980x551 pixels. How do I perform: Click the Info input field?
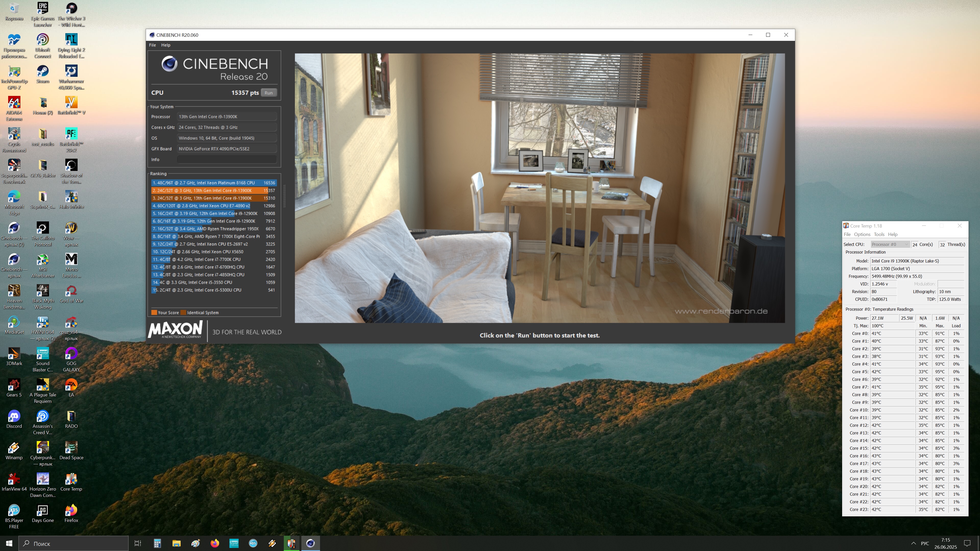(226, 159)
